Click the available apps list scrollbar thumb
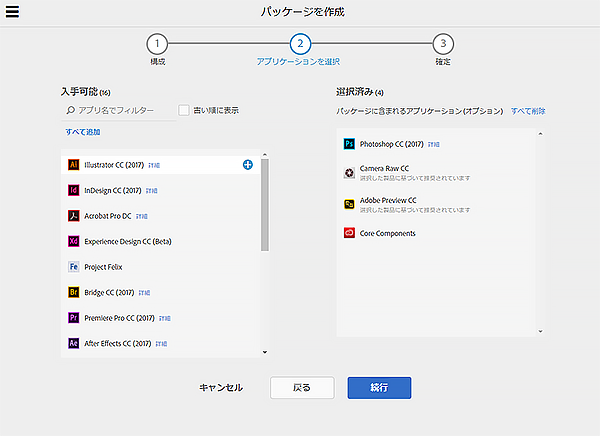Image resolution: width=600 pixels, height=436 pixels. [265, 205]
